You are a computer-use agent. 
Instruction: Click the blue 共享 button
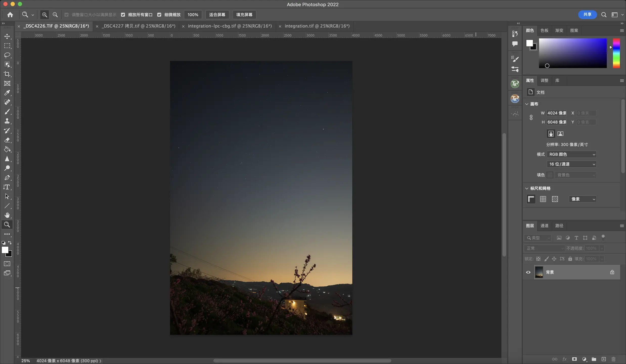(587, 15)
